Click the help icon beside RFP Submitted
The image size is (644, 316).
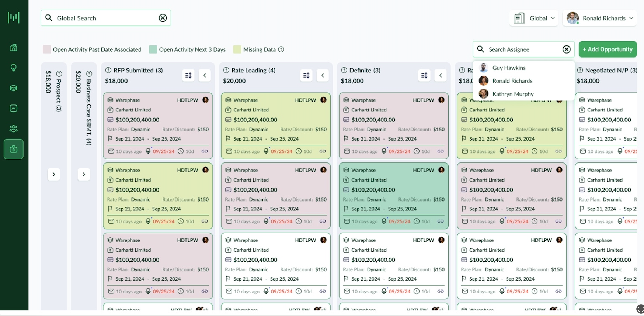point(108,70)
